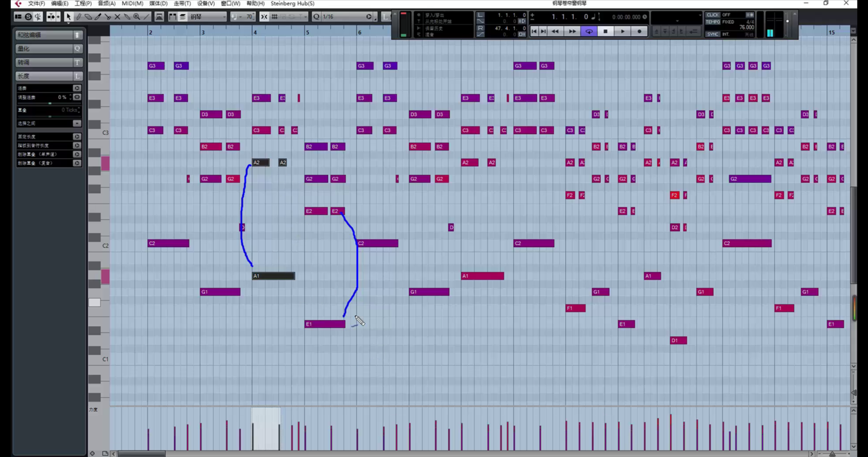Viewport: 868px width, 457px height.
Task: Click the 固定长度 apply arrow button
Action: coord(77,136)
